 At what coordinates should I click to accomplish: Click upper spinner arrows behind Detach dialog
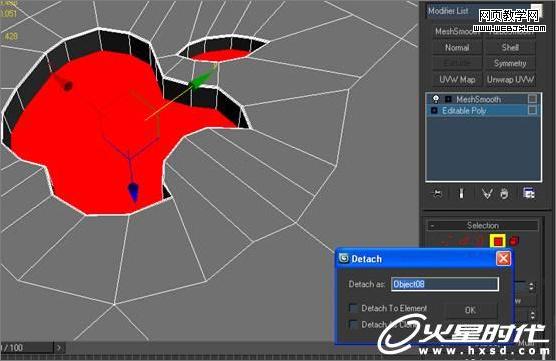(531, 286)
